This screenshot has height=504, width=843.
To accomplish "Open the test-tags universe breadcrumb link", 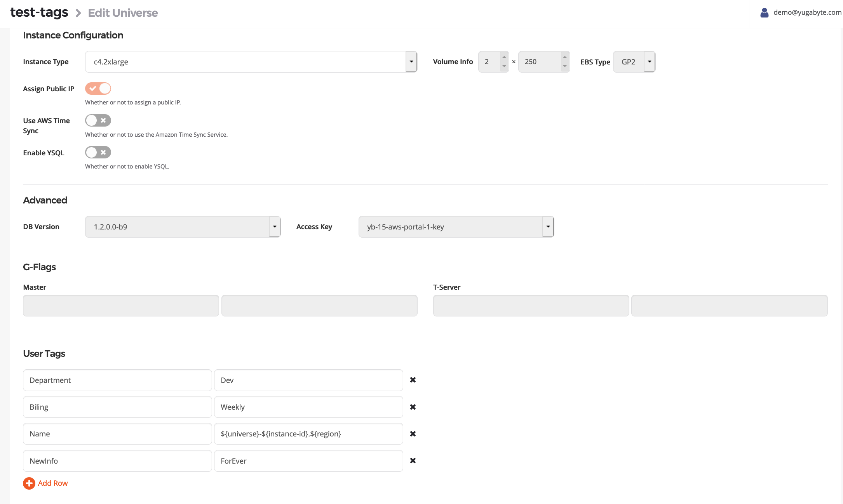I will click(x=39, y=12).
